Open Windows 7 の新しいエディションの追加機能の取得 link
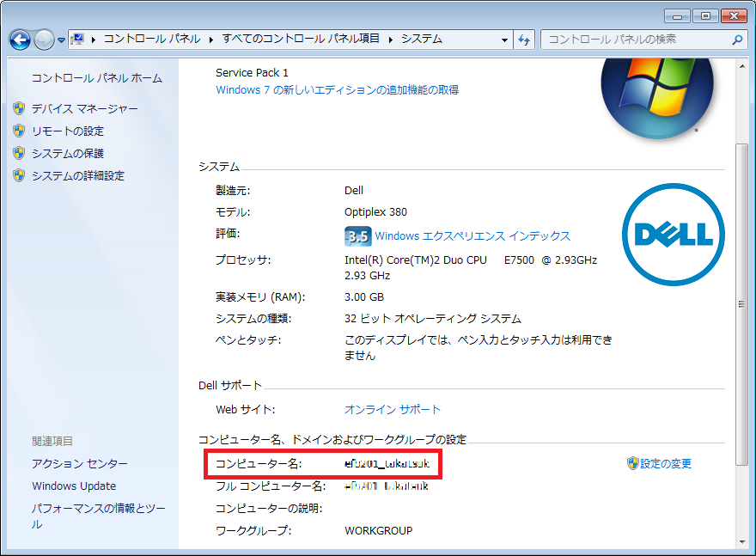Viewport: 756px width, 556px height. [337, 89]
